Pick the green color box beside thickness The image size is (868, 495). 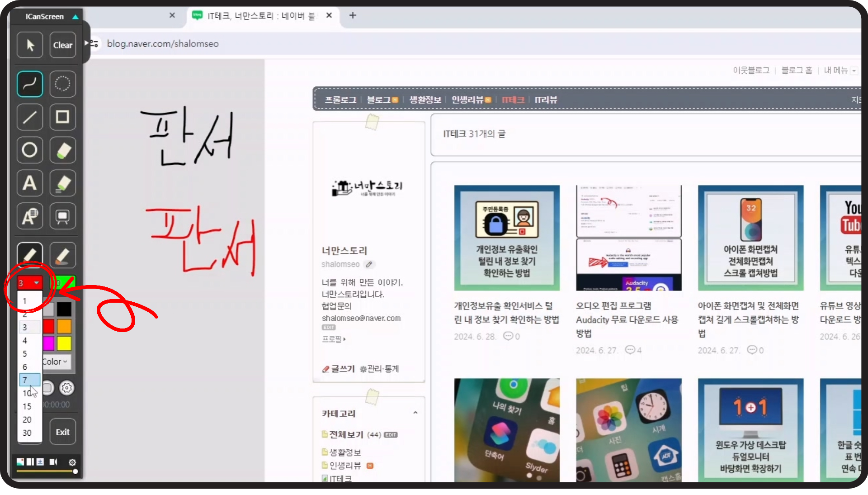pos(63,283)
